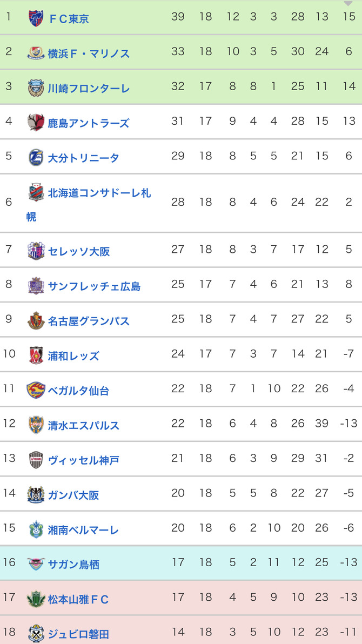Open the サガン鳥栖 team link
This screenshot has height=644, width=362.
[x=73, y=565]
